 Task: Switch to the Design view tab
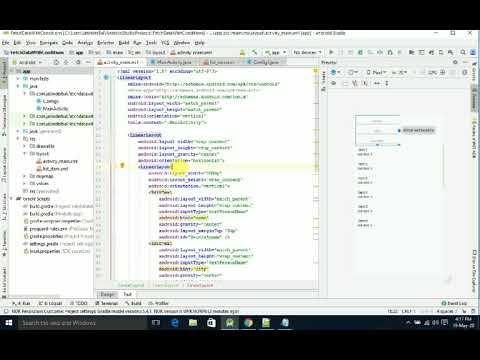(107, 294)
